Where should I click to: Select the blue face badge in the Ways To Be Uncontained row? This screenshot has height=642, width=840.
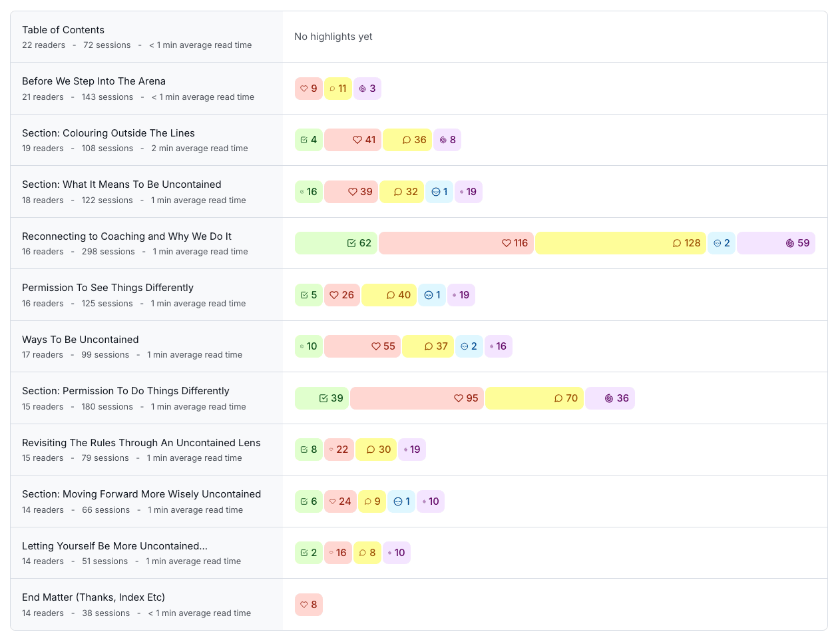(x=469, y=346)
